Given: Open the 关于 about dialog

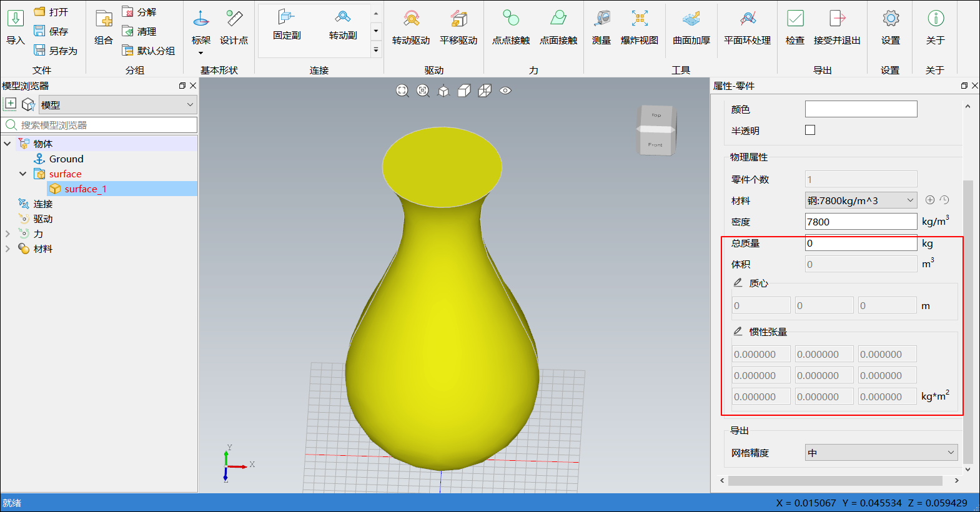Looking at the screenshot, I should (x=936, y=27).
